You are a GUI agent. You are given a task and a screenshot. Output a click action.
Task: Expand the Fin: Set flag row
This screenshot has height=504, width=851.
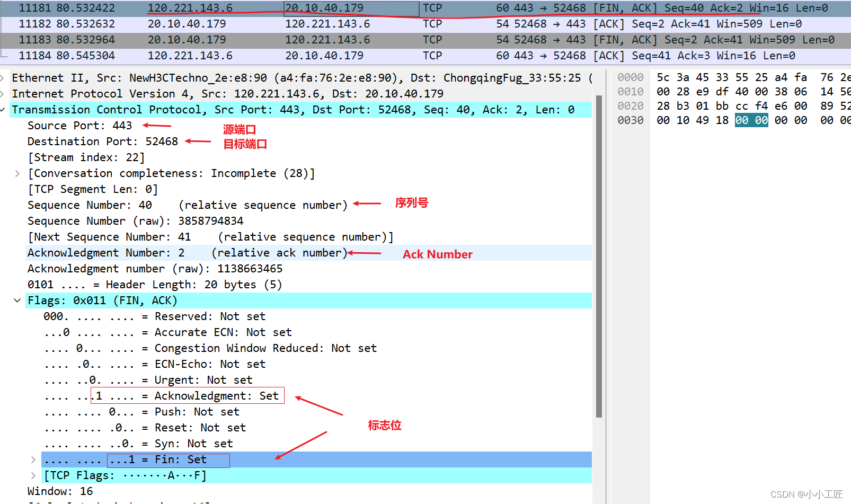[x=33, y=459]
